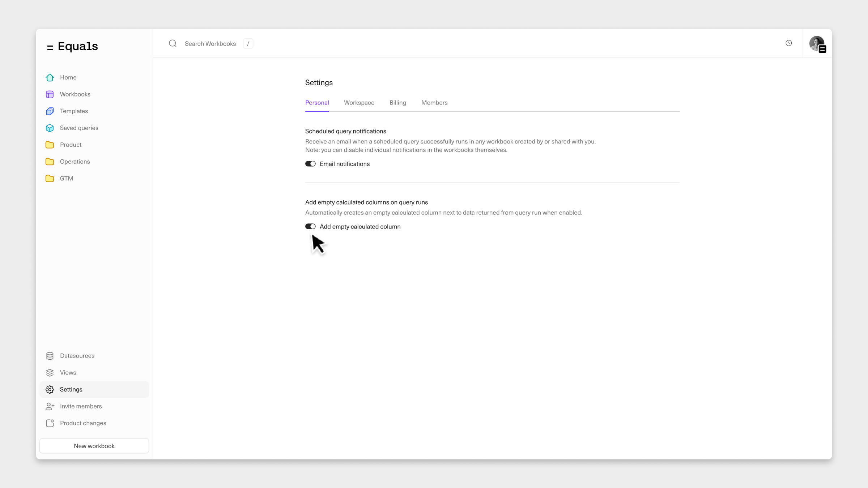Open Workbooks via its purple icon
868x488 pixels.
click(x=50, y=94)
